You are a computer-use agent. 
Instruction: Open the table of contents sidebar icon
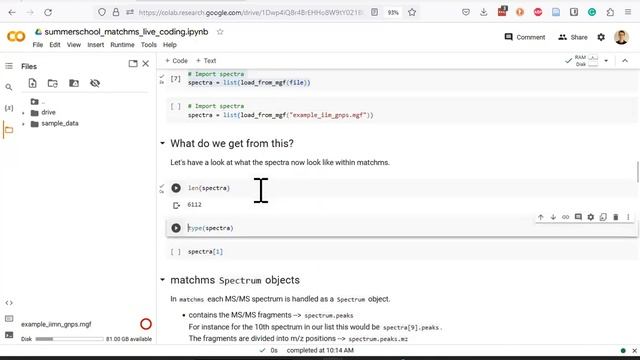tap(9, 66)
